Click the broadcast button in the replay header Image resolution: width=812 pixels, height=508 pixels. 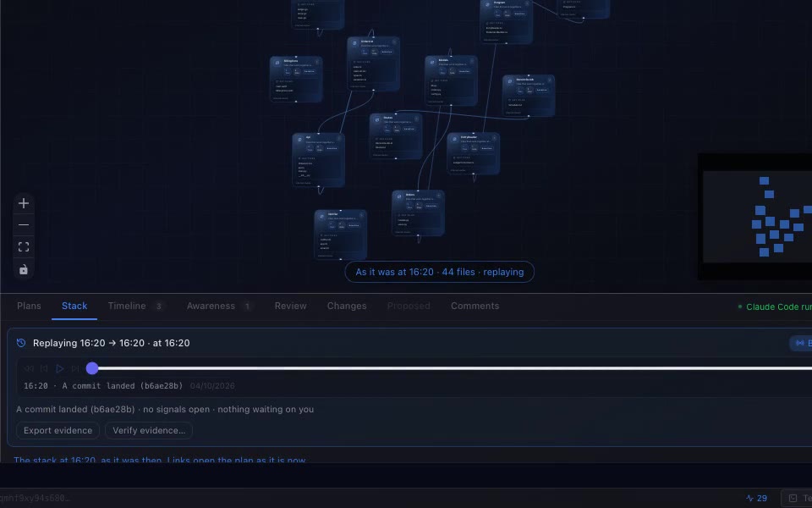tap(801, 343)
